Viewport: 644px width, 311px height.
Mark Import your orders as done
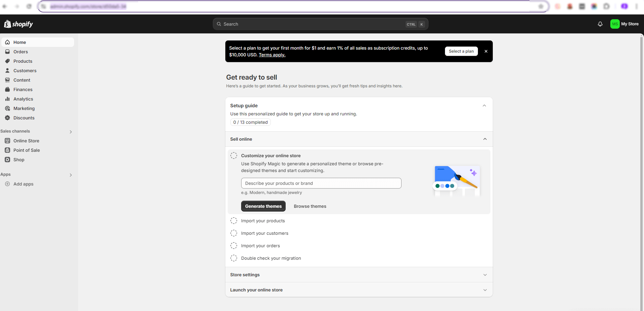tap(233, 245)
